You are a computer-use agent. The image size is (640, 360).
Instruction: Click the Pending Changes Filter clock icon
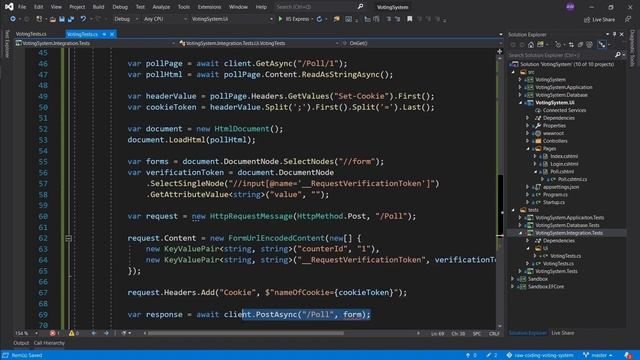tap(558, 44)
